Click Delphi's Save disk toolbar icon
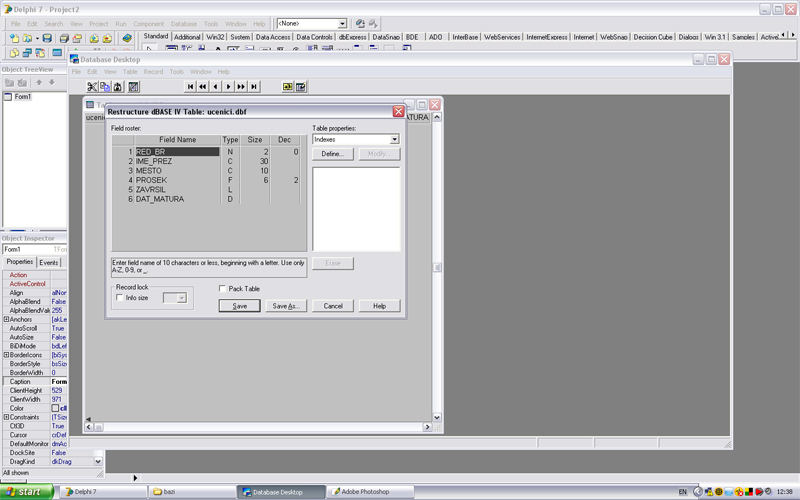Viewport: 800px width, 500px height. 47,38
